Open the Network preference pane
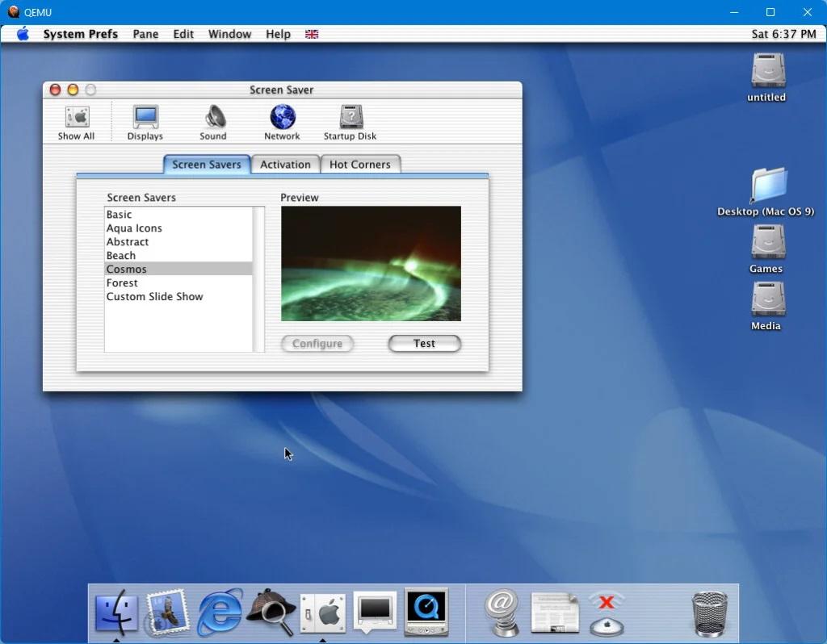Image resolution: width=827 pixels, height=644 pixels. point(282,123)
